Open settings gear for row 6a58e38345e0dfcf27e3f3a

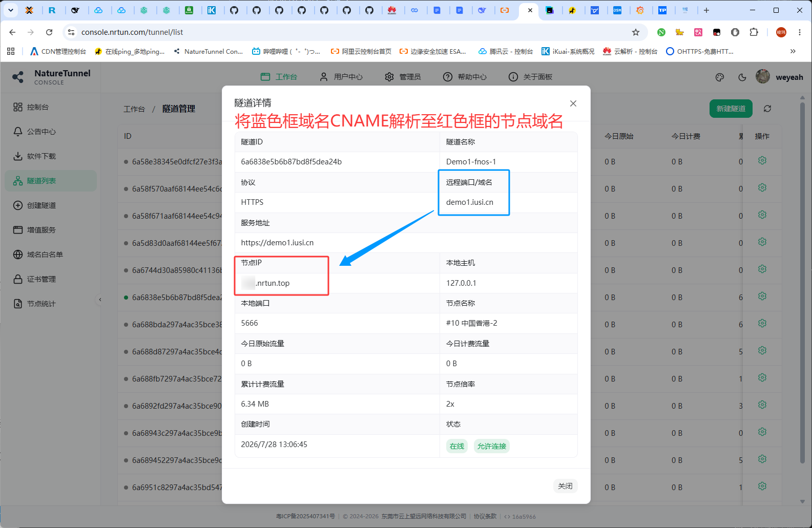(x=762, y=161)
